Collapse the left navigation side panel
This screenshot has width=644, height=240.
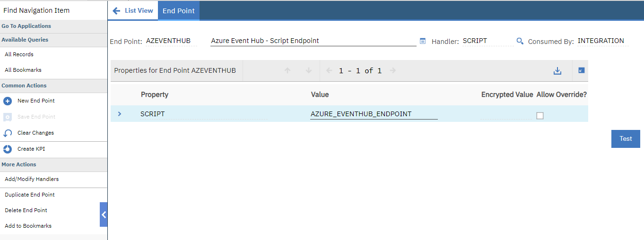click(x=104, y=214)
